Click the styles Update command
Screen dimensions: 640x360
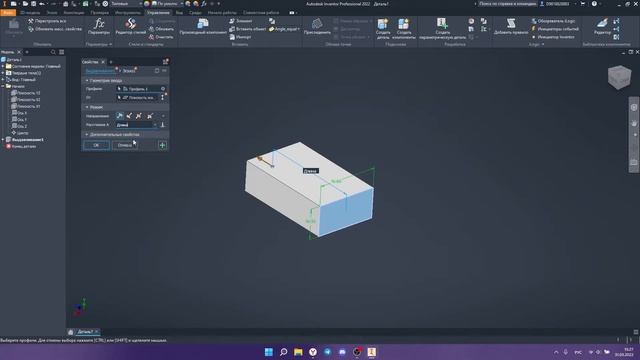coord(161,29)
